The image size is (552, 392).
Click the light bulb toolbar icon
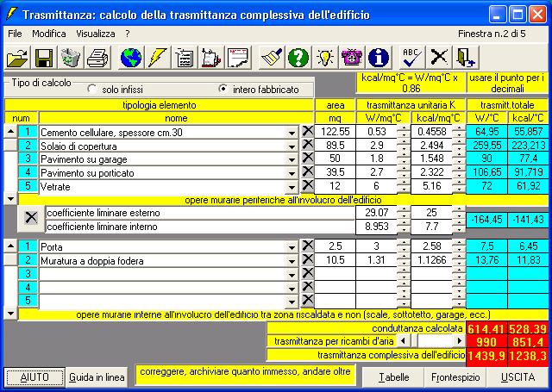324,58
